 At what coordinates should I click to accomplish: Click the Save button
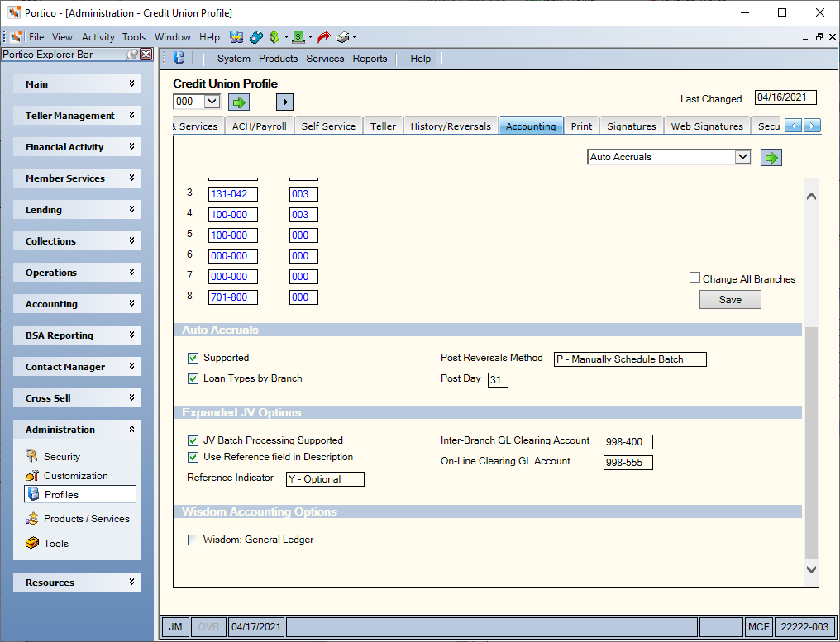pos(730,300)
